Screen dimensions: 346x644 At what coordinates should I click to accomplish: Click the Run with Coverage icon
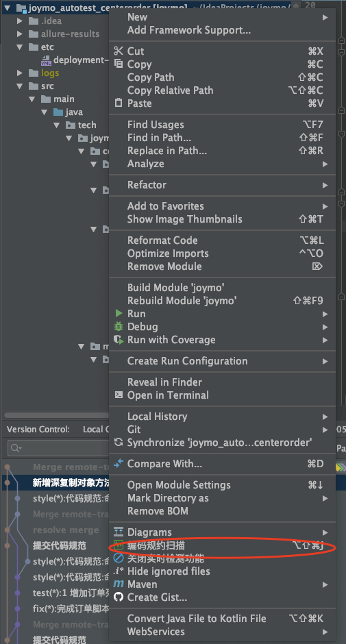click(119, 340)
